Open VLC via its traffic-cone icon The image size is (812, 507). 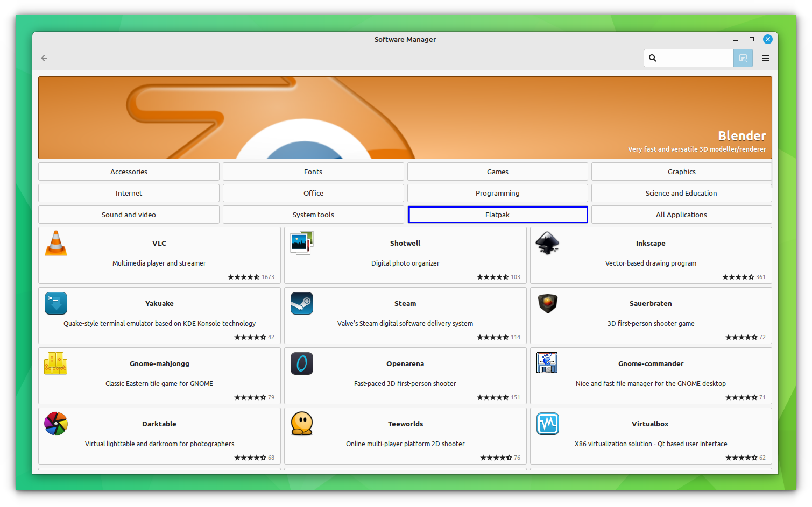[56, 243]
